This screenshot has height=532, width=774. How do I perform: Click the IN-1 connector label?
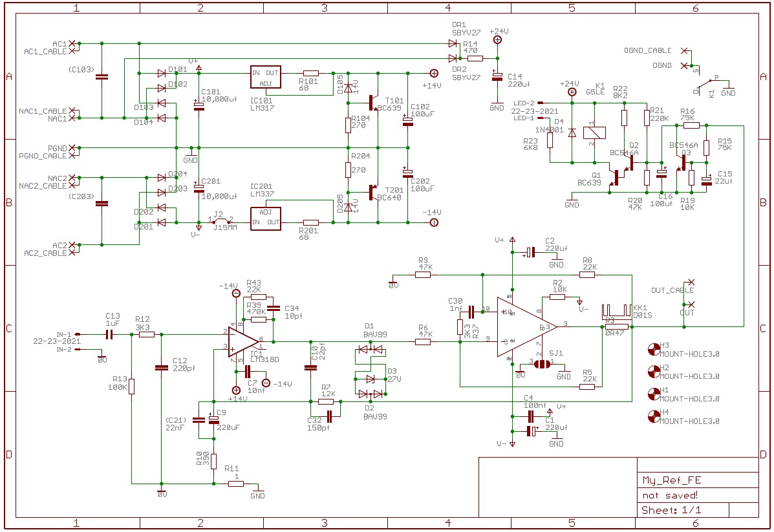tap(63, 335)
